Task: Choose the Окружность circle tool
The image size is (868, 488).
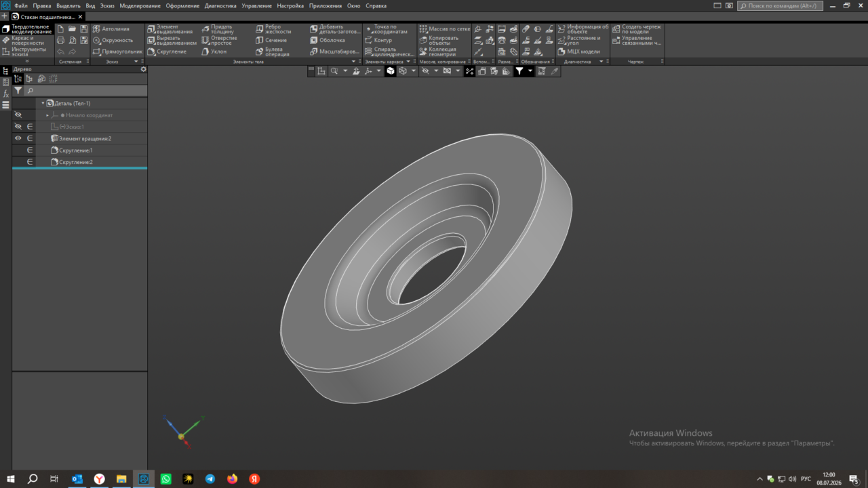Action: pyautogui.click(x=113, y=40)
